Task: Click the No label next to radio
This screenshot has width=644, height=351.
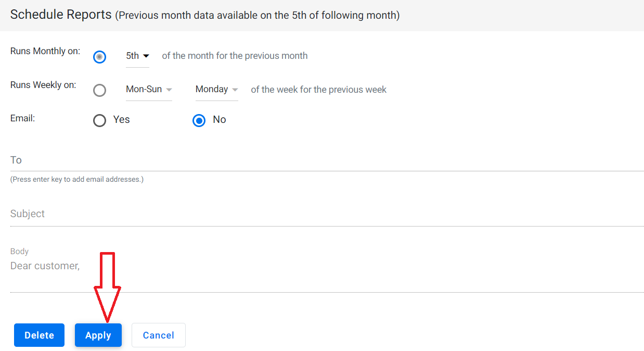Action: click(x=220, y=120)
